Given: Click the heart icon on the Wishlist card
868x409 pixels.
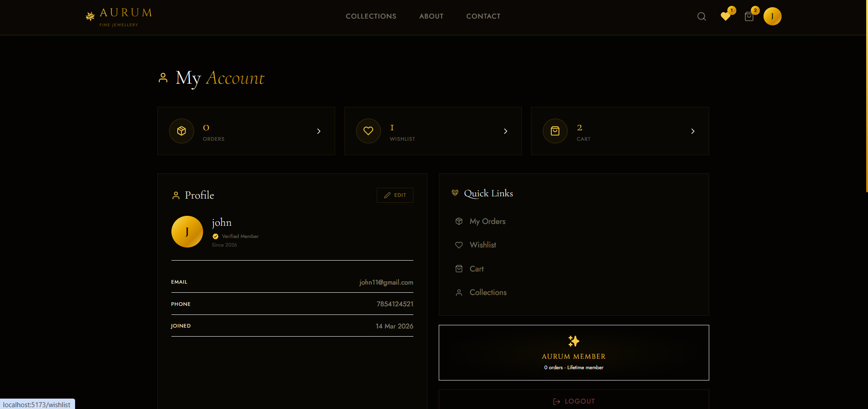Looking at the screenshot, I should (368, 131).
